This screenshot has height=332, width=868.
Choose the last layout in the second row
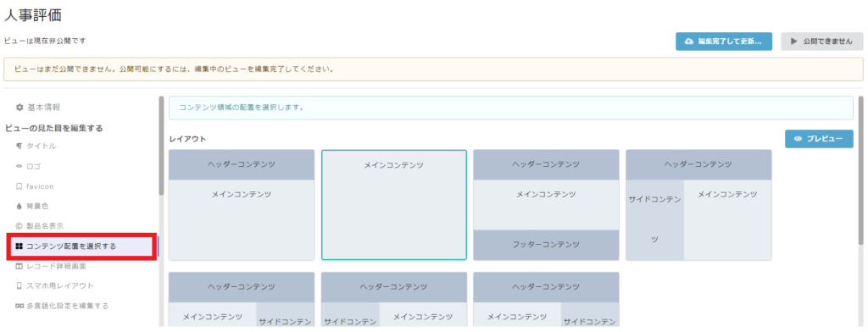(x=546, y=299)
